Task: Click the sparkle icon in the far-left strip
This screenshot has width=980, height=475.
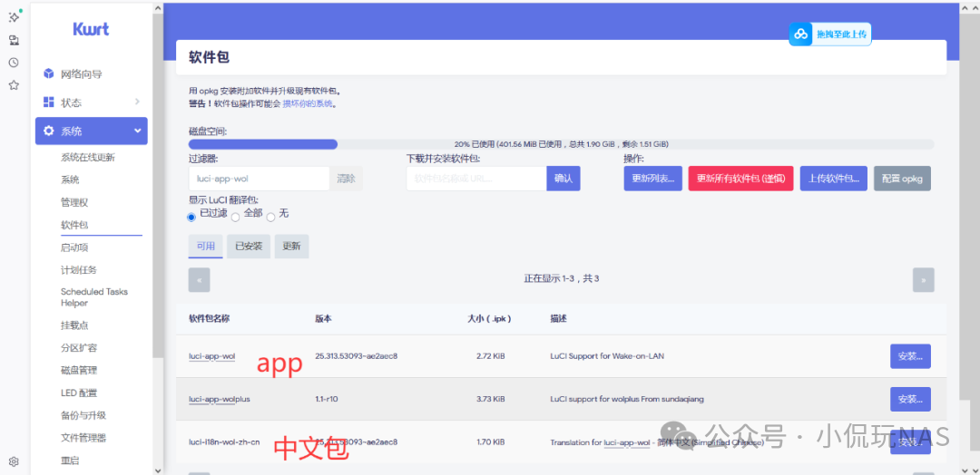Action: click(14, 17)
